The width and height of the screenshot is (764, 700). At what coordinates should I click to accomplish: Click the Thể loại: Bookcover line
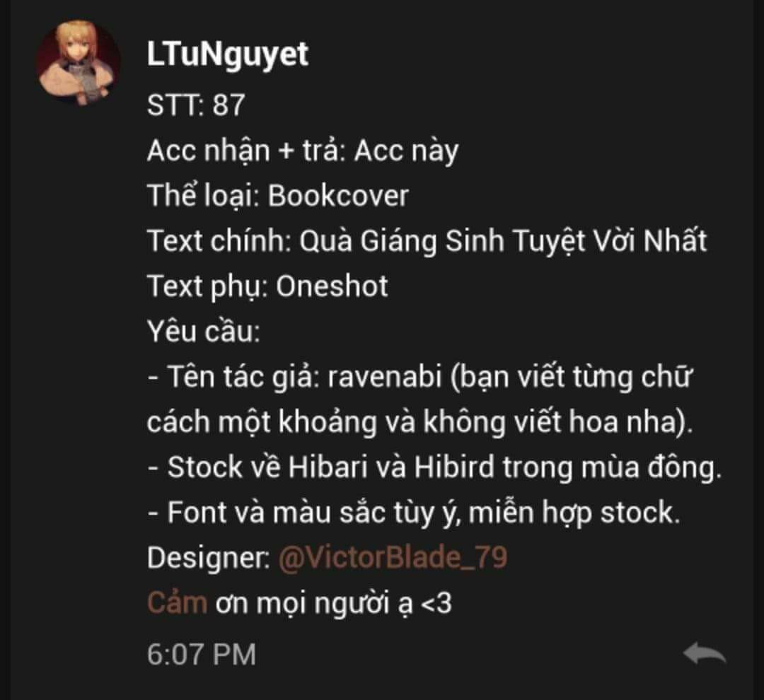278,196
